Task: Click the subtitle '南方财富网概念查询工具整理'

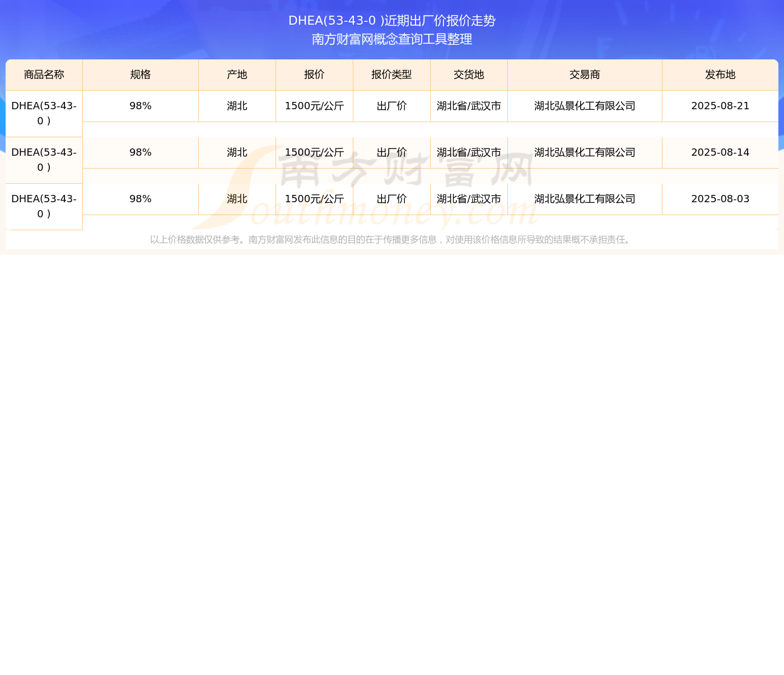Action: click(392, 39)
